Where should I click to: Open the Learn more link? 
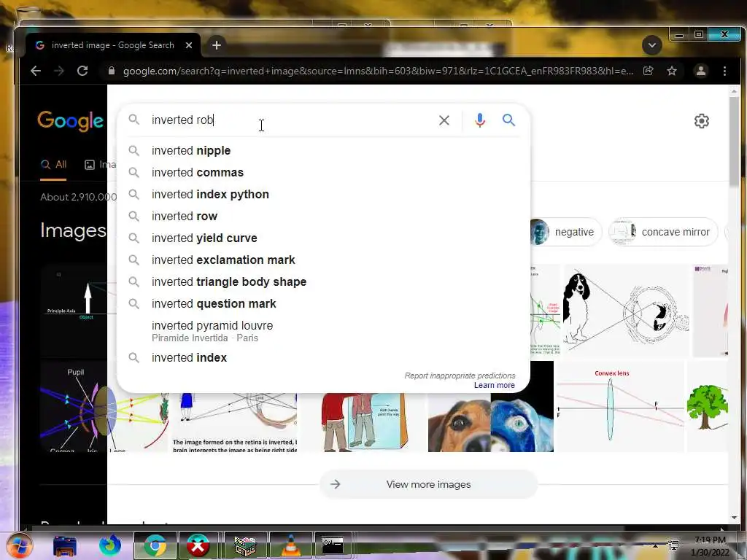[494, 385]
